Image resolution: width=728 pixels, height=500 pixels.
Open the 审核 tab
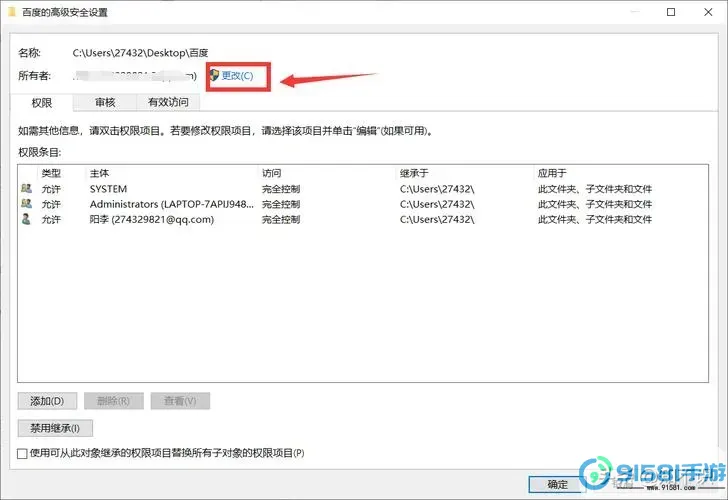(105, 102)
